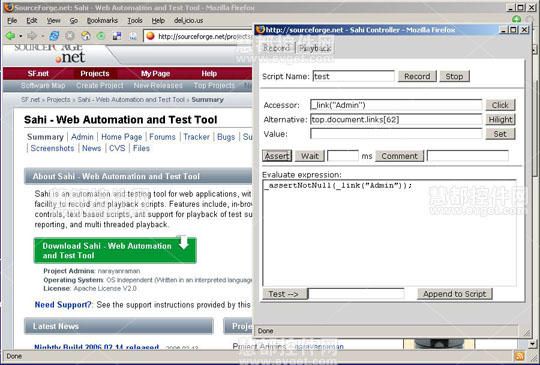540x365 pixels.
Task: Open the del.icio.us menu
Action: click(188, 21)
